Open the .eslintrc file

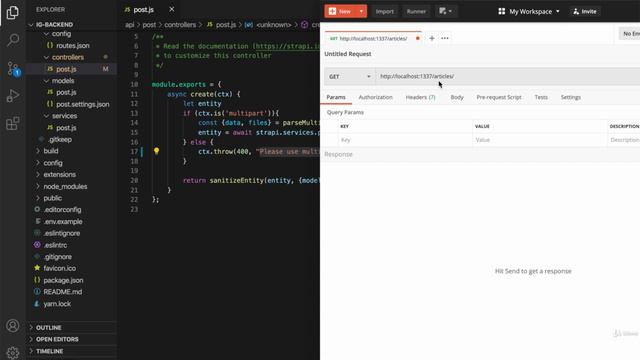(x=55, y=245)
